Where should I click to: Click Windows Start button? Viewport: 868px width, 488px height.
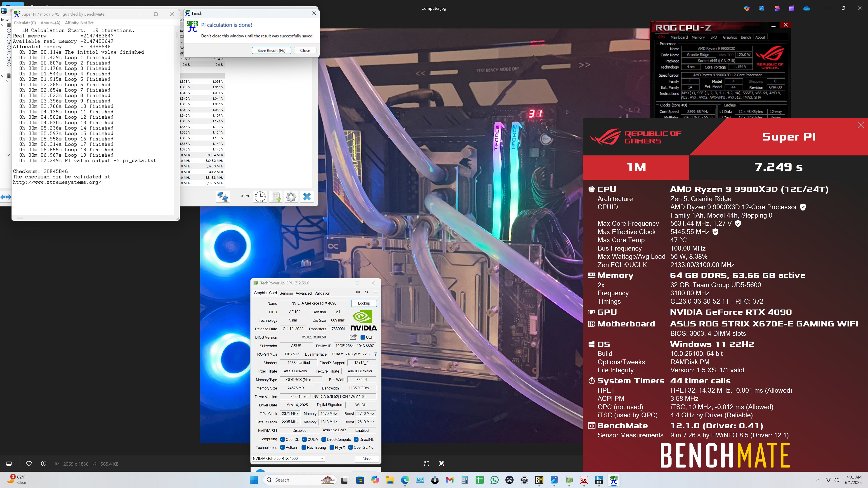click(x=254, y=480)
